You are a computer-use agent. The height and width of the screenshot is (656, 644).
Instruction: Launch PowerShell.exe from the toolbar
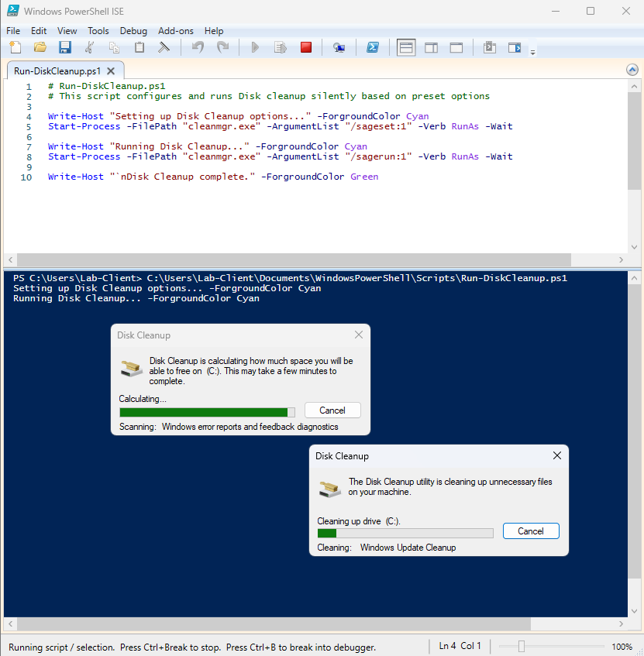click(373, 47)
